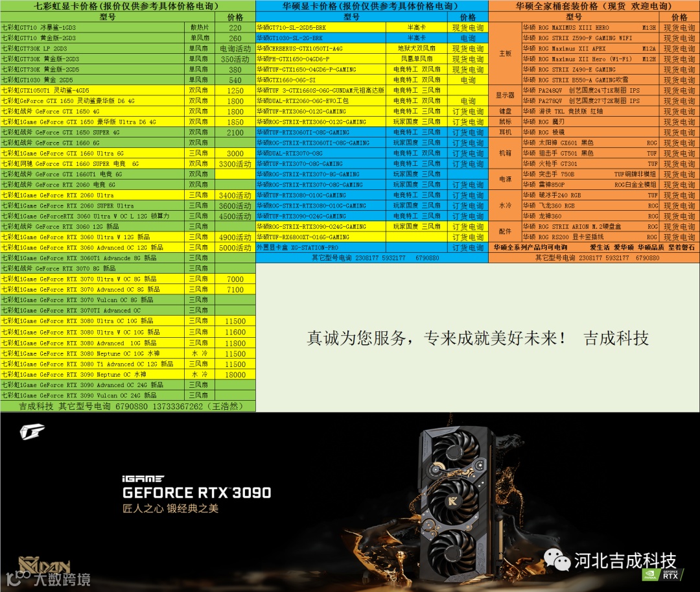Screen dimensions: 700x592
Task: Click the price cell 1250
Action: tap(235, 91)
